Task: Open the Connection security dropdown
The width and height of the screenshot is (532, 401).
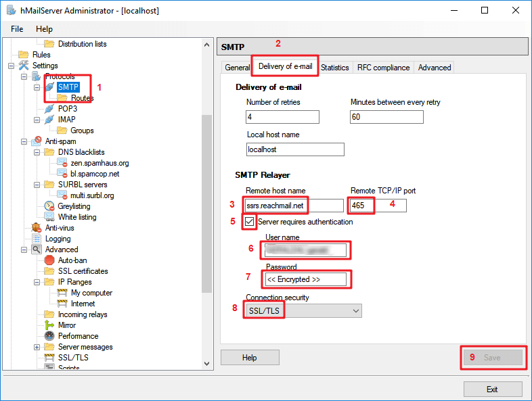Action: tap(303, 311)
